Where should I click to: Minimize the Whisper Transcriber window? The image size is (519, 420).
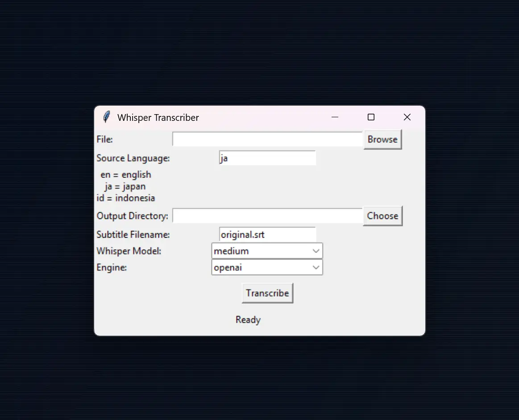point(335,117)
